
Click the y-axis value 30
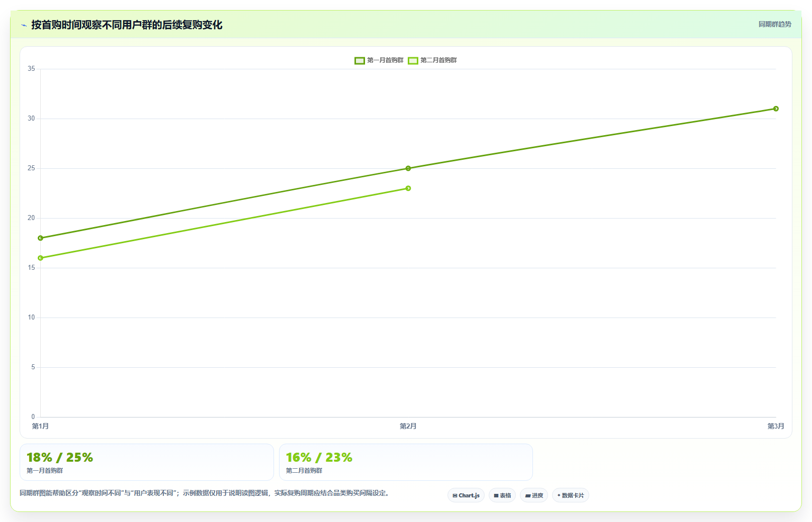click(31, 119)
